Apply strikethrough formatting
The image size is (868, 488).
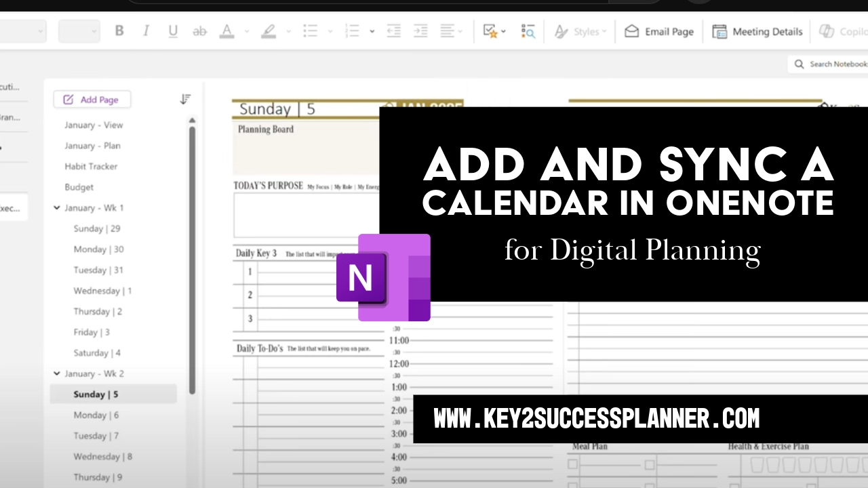click(x=199, y=31)
